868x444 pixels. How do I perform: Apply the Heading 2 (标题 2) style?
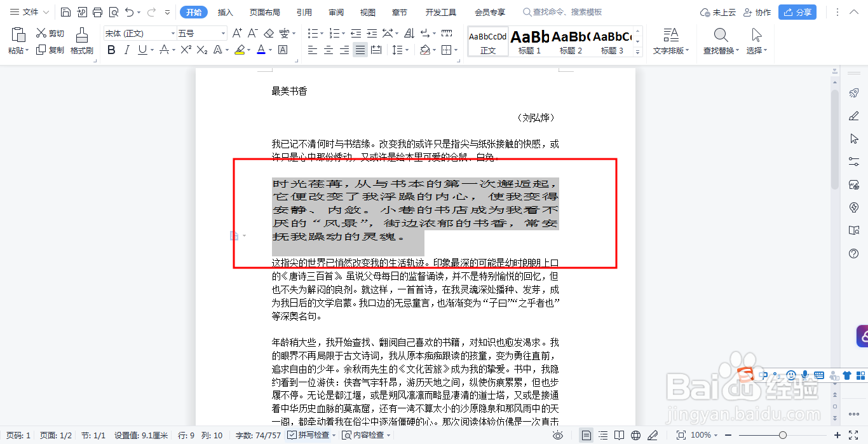coord(571,42)
